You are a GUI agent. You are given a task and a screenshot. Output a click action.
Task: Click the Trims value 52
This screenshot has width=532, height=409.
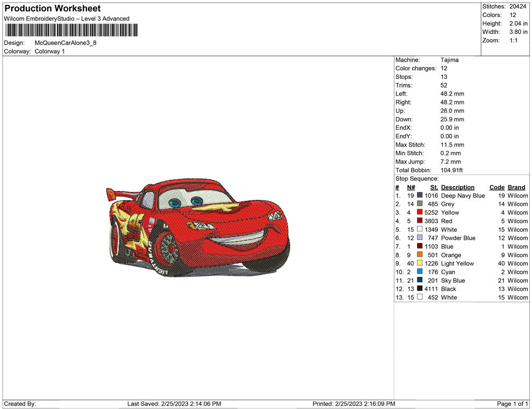coord(444,85)
